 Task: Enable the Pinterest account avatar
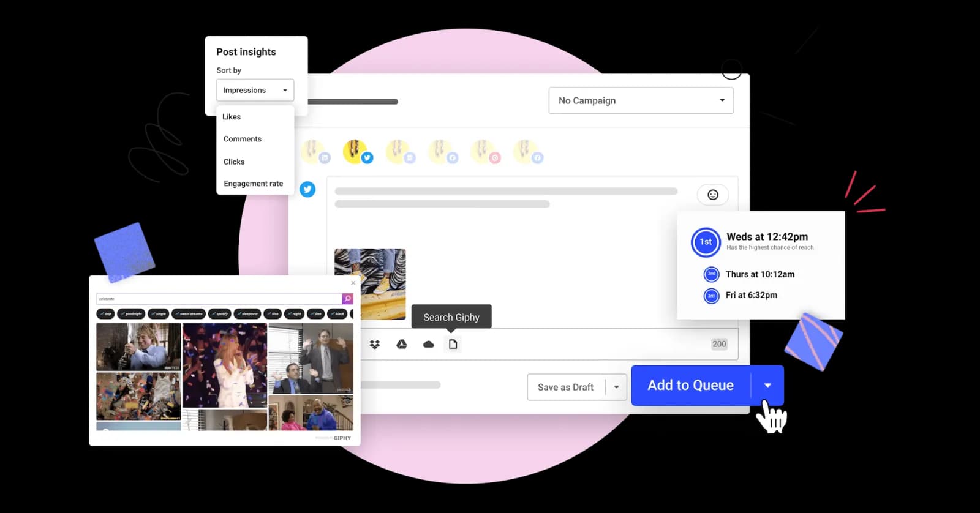[x=484, y=152]
